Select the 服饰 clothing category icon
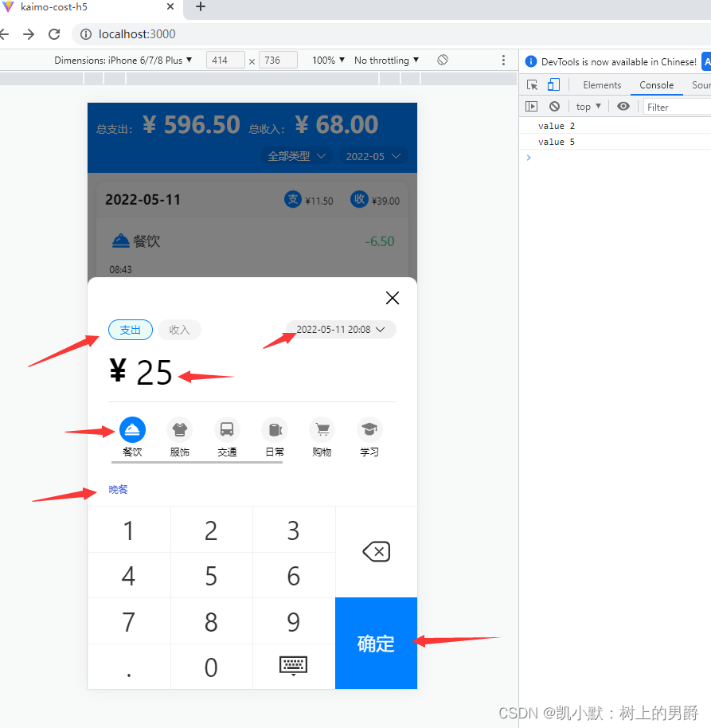This screenshot has height=728, width=711. click(180, 429)
